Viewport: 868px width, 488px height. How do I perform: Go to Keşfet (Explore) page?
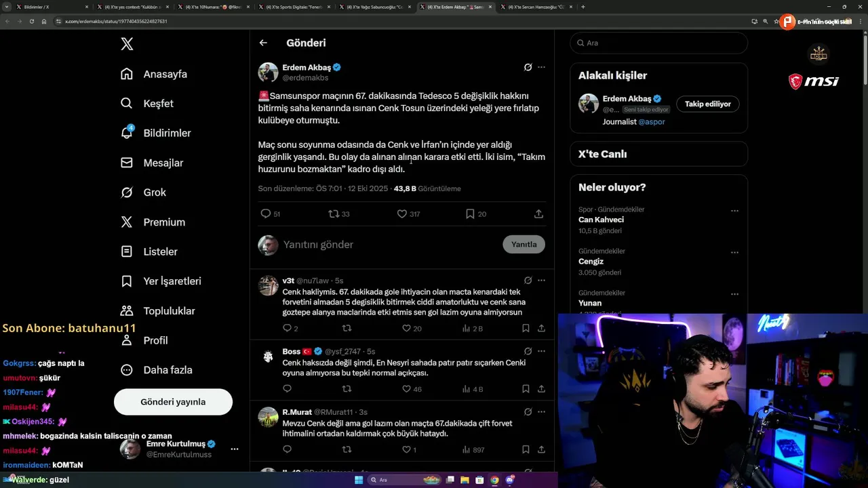coord(147,104)
